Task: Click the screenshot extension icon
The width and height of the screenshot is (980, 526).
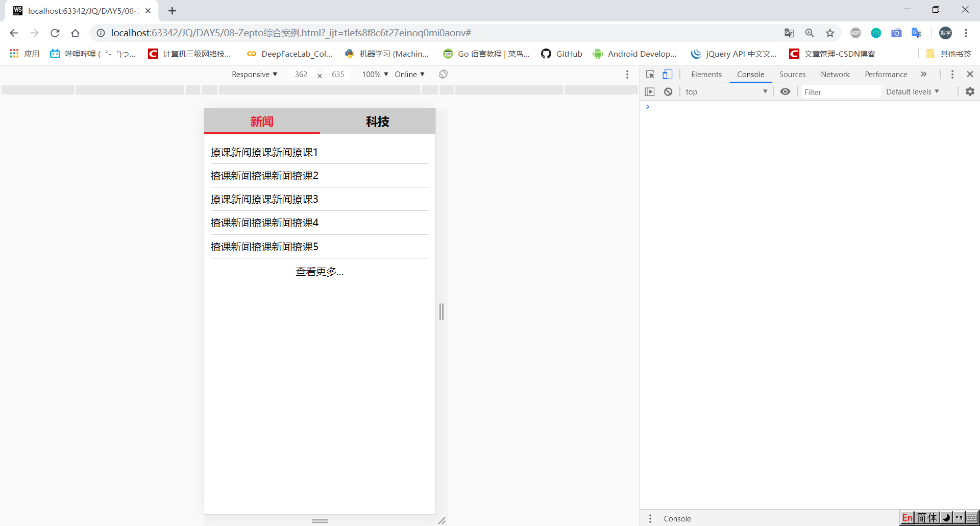Action: click(896, 33)
